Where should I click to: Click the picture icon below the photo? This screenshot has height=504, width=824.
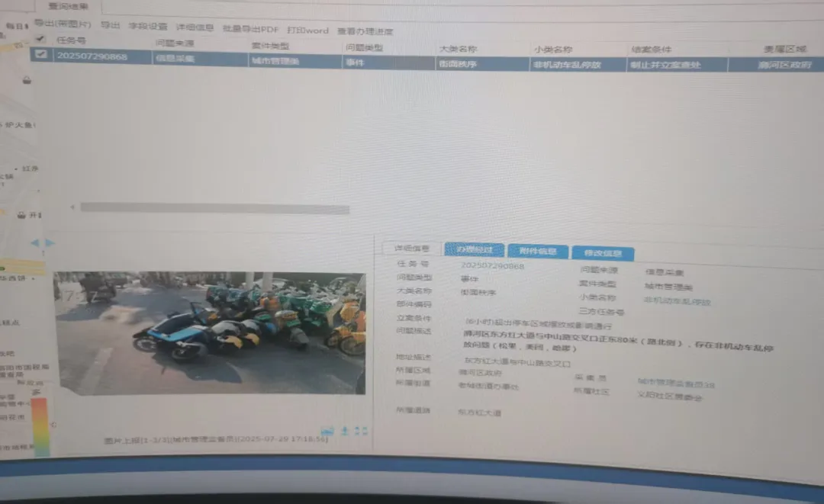[x=327, y=431]
